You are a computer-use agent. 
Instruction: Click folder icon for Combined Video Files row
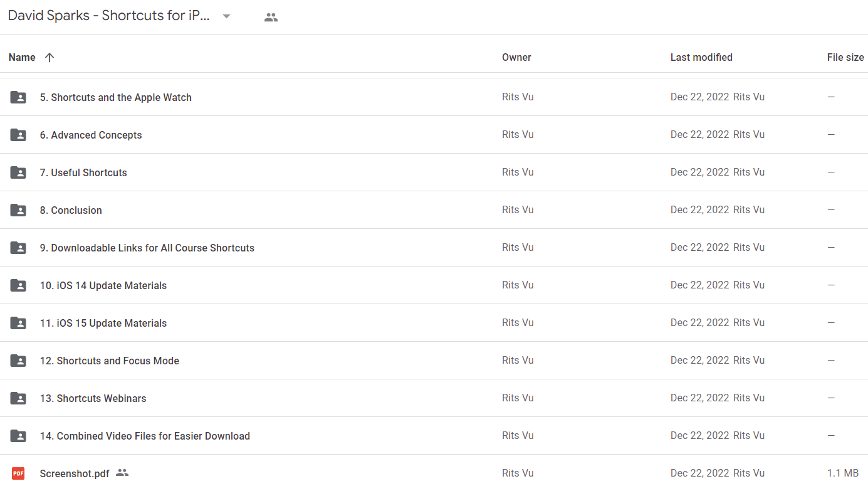coord(18,436)
